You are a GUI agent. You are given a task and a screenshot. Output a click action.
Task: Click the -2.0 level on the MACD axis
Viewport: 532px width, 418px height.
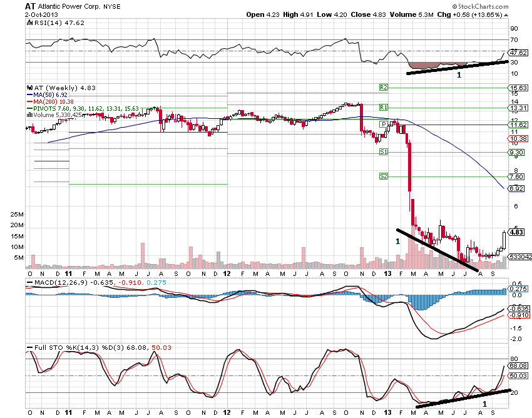point(516,339)
